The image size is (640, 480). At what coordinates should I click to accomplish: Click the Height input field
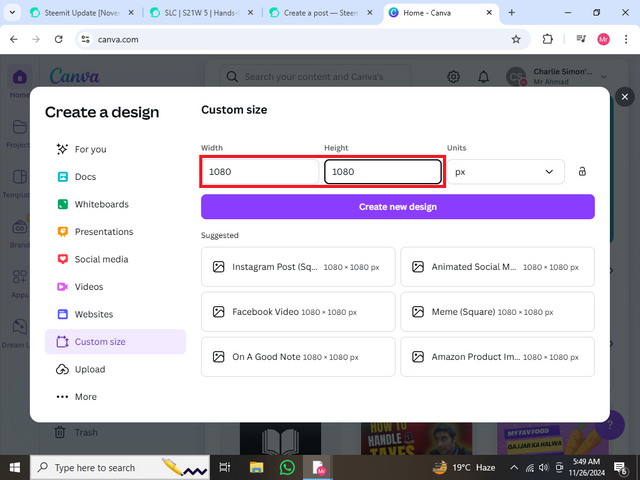[383, 172]
